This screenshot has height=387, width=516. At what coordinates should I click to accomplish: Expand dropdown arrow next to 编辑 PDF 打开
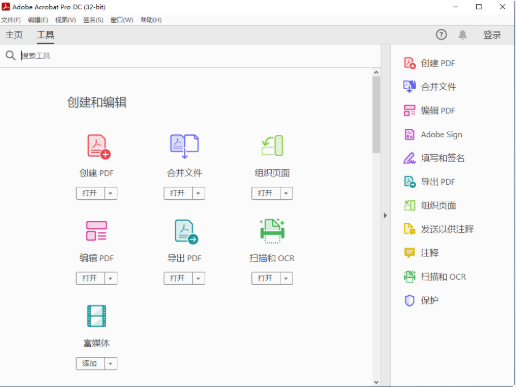111,278
